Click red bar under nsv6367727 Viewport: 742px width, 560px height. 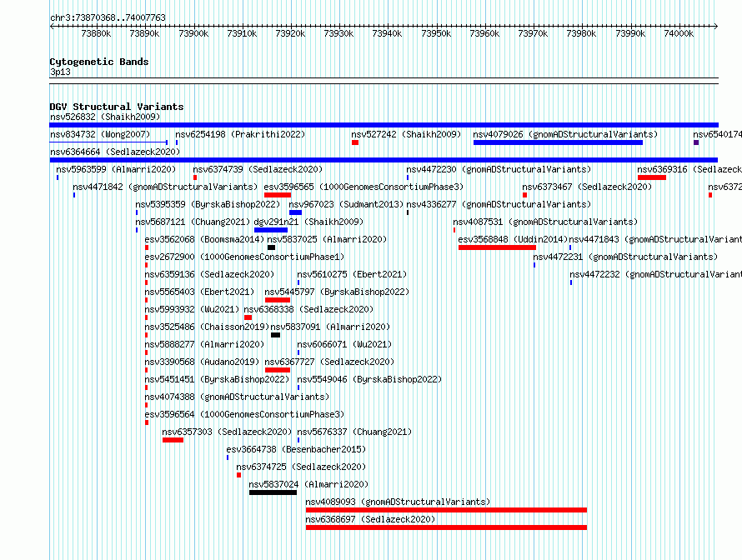coord(278,370)
